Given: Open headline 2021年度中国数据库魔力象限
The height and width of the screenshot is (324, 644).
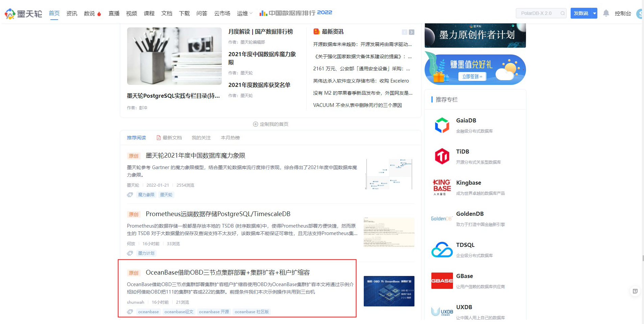Looking at the screenshot, I should tap(262, 58).
